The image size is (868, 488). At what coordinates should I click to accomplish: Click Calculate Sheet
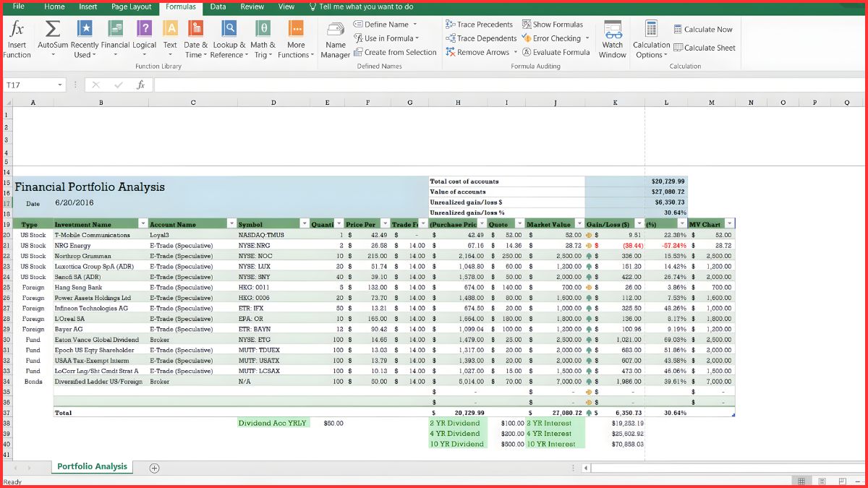pos(704,48)
